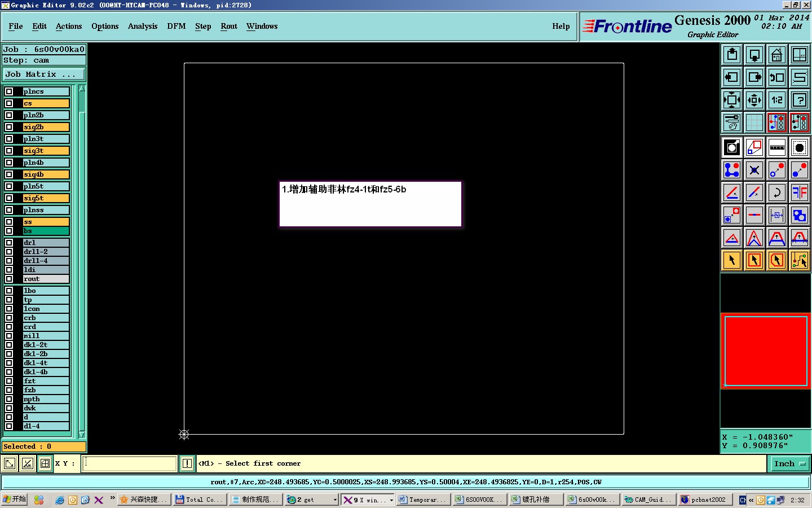Switch to the CAM_Guid taskbar window
The width and height of the screenshot is (812, 508).
tap(648, 500)
